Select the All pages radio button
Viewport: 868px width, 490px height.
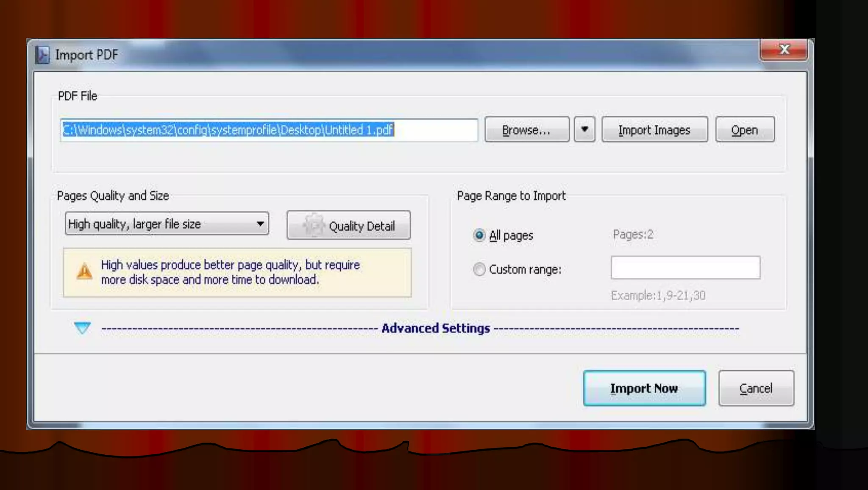pyautogui.click(x=479, y=235)
